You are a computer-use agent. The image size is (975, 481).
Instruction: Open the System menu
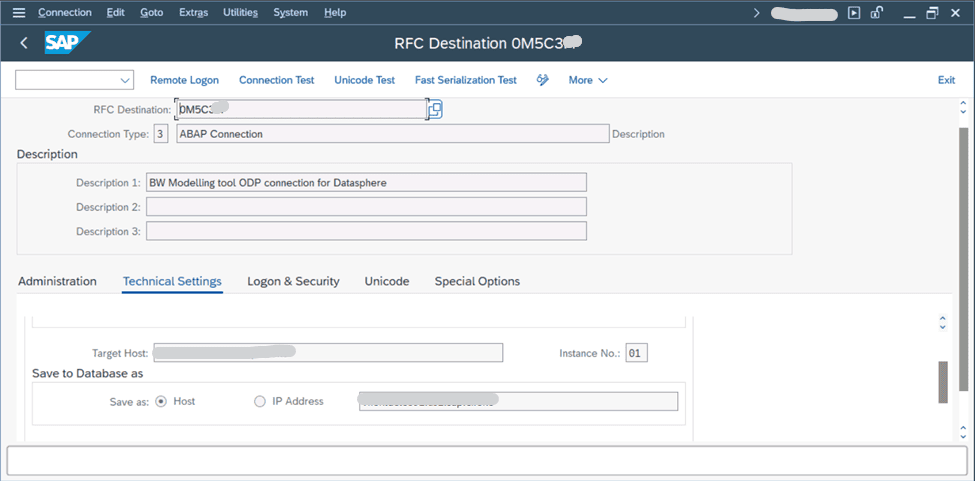(290, 12)
